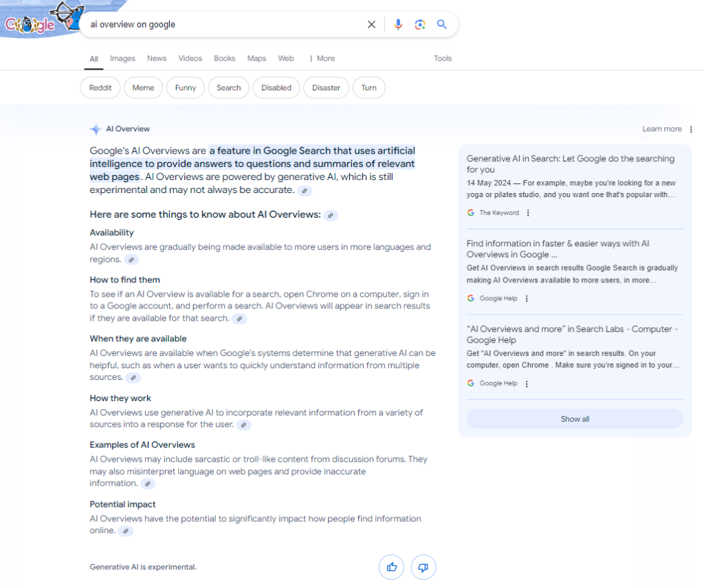Screen dimensions: 704x588
Task: Click link icon after 'available for that search'
Action: point(240,319)
